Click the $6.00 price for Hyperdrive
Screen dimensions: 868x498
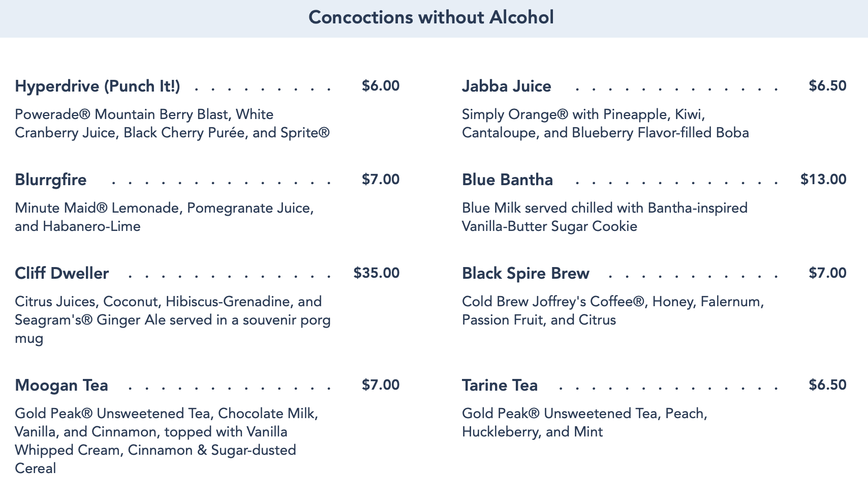(381, 85)
